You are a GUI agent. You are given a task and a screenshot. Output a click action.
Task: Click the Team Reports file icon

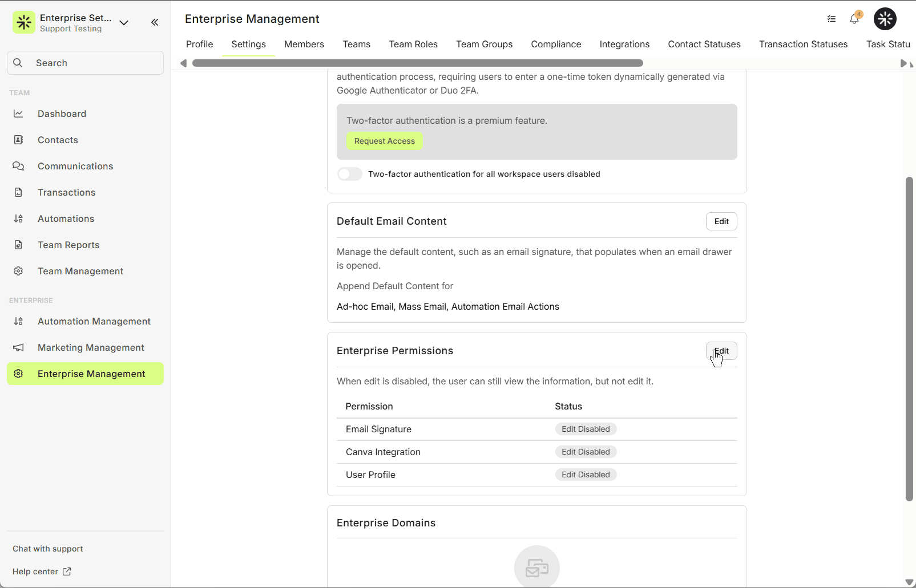click(x=18, y=245)
